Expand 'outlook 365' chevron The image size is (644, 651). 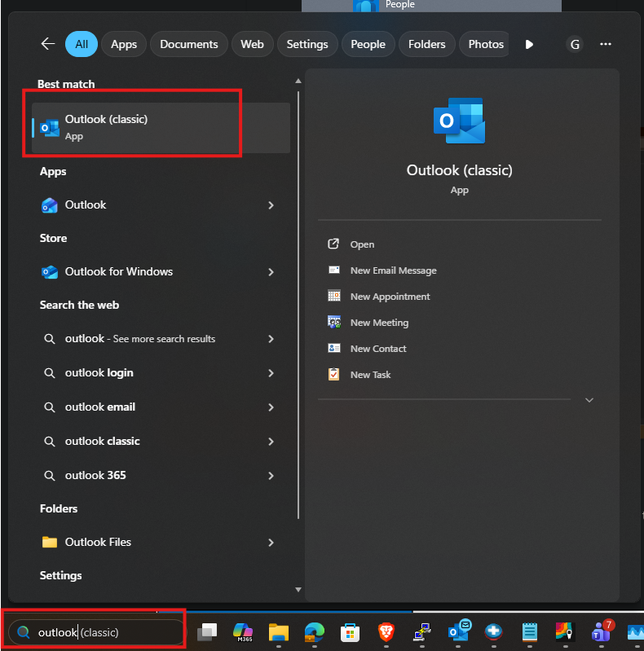pos(271,476)
